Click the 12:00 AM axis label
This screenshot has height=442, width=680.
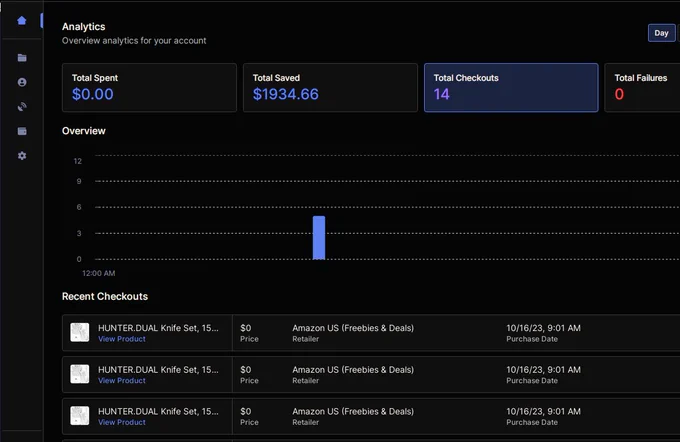[x=99, y=273]
